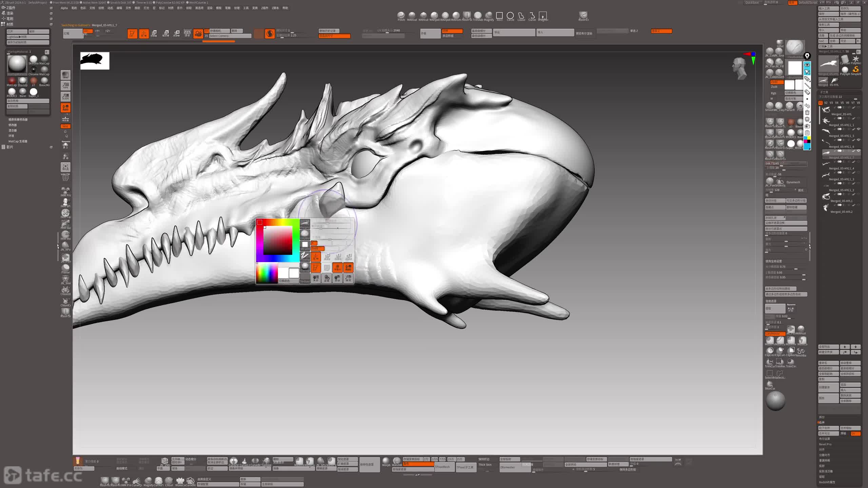This screenshot has width=868, height=488.
Task: Switch to the V2 subtool visibility set
Action: point(826,103)
